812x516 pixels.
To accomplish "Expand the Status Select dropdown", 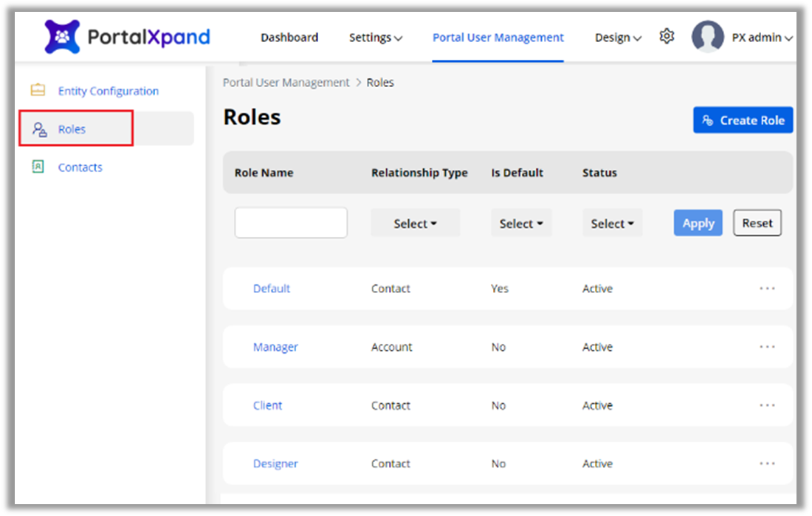I will click(x=612, y=224).
